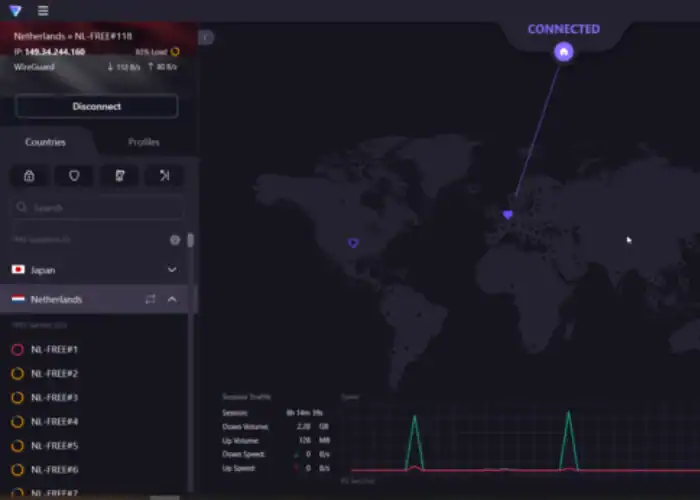Image resolution: width=700 pixels, height=500 pixels.
Task: Toggle the Kill Switch icon
Action: coord(120,175)
